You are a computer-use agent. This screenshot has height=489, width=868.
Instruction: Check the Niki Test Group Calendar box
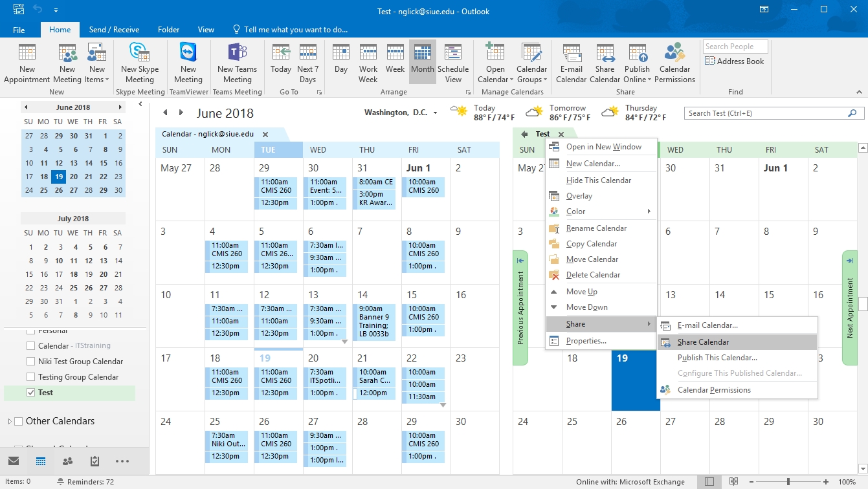pyautogui.click(x=30, y=362)
